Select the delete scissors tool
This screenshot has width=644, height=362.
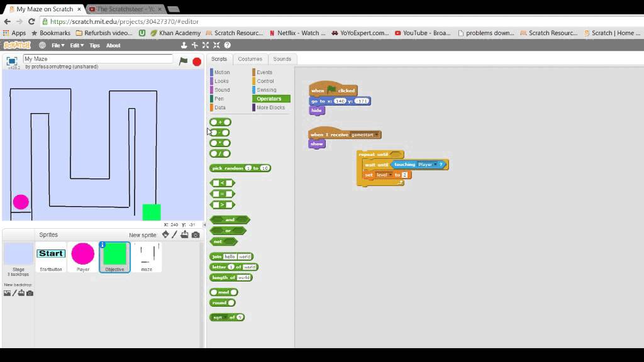[195, 45]
